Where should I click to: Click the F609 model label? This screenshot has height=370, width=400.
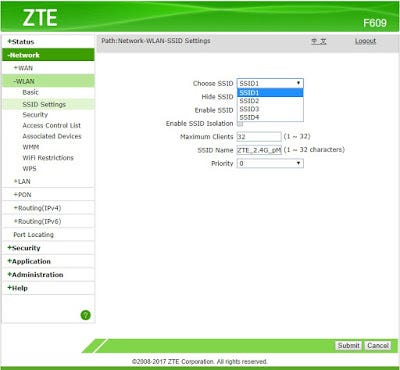375,23
